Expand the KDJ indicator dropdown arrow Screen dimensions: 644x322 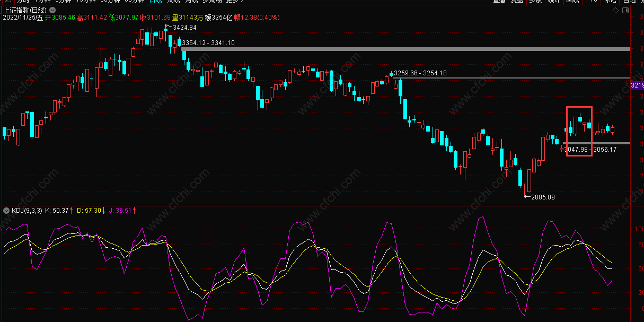pos(6,211)
